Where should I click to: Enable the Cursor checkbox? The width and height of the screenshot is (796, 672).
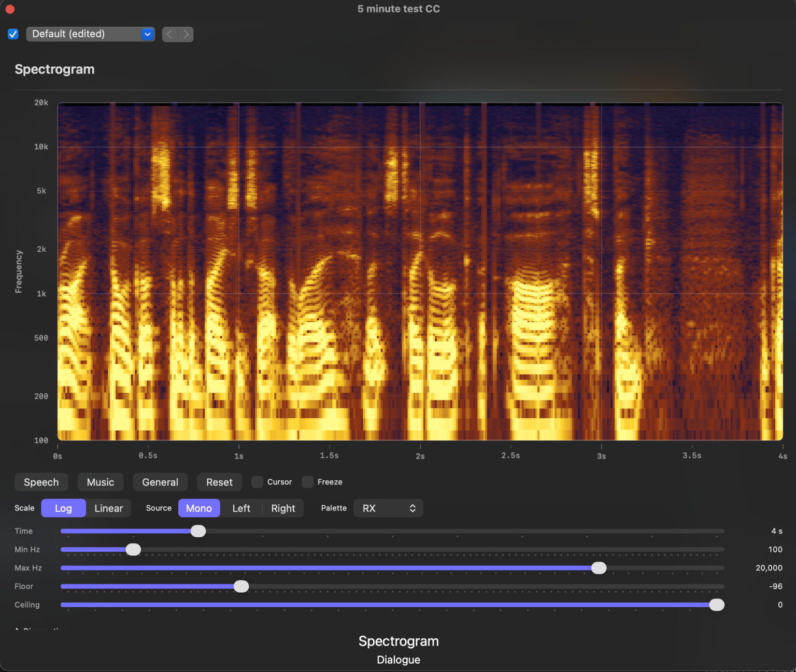point(258,482)
